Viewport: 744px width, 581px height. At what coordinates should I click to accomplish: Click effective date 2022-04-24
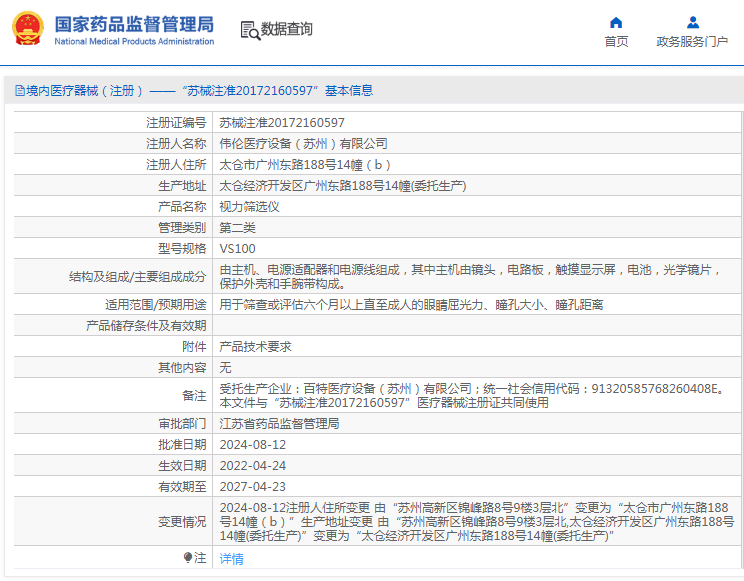click(x=252, y=466)
